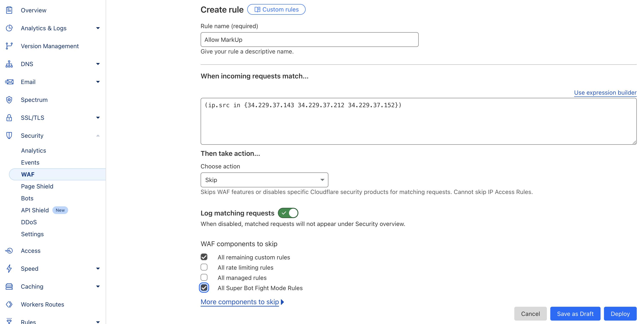644x324 pixels.
Task: Expand the DNS sidebar section arrow
Action: point(98,64)
